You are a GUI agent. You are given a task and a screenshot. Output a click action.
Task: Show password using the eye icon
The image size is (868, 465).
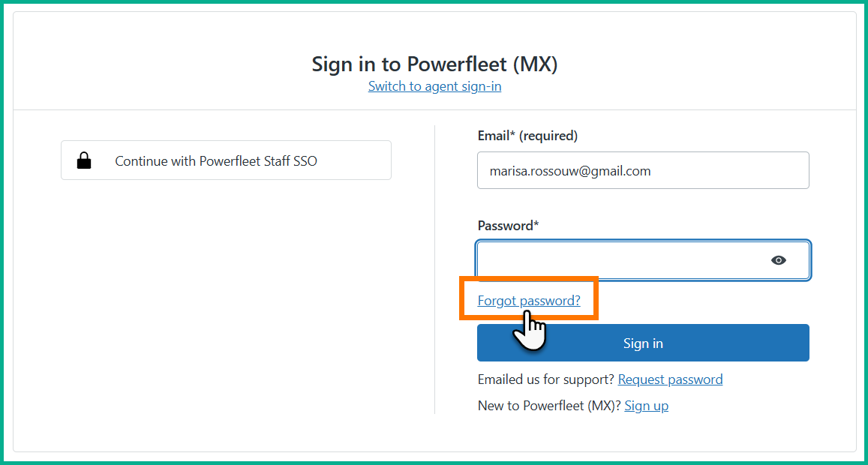coord(779,260)
